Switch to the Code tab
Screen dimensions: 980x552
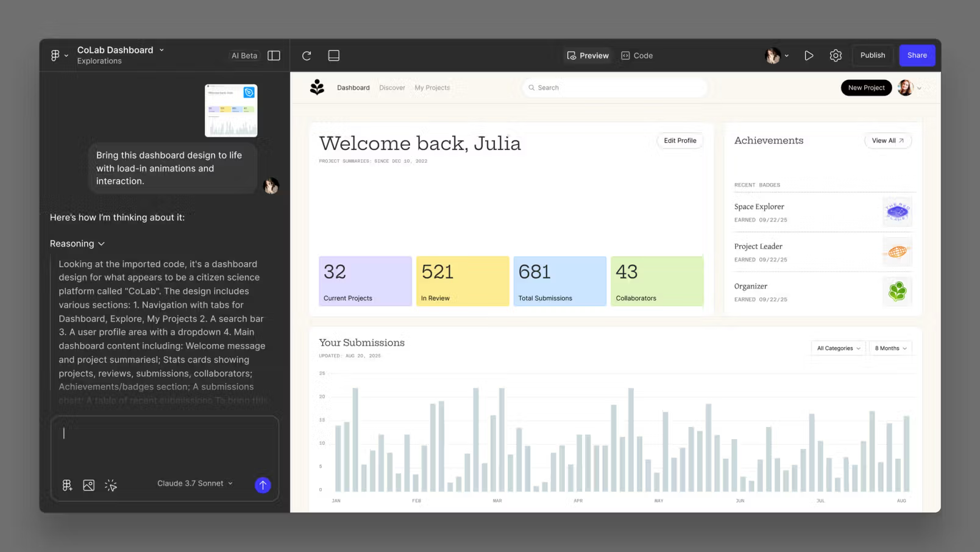(x=637, y=55)
